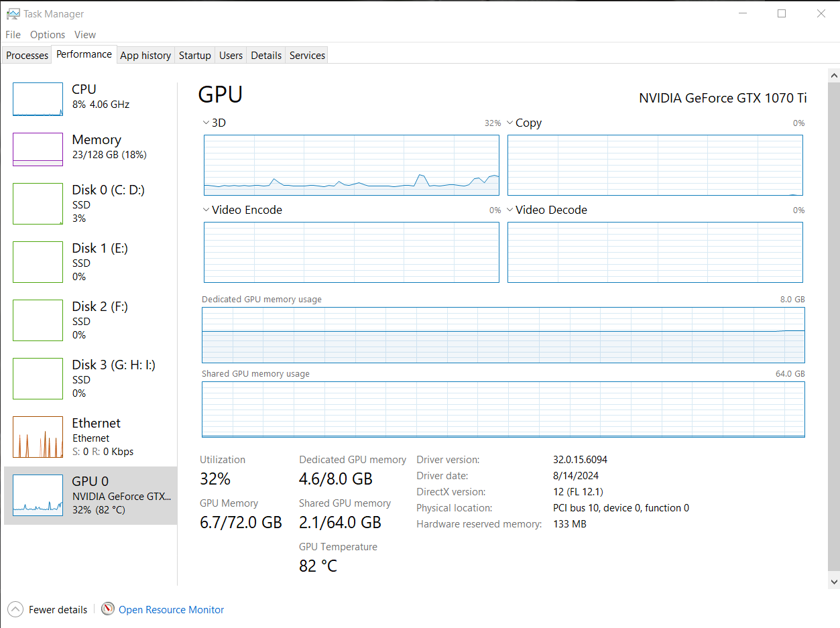Open the Copy engine dropdown selector
Viewport: 840px width, 628px height.
coord(510,123)
